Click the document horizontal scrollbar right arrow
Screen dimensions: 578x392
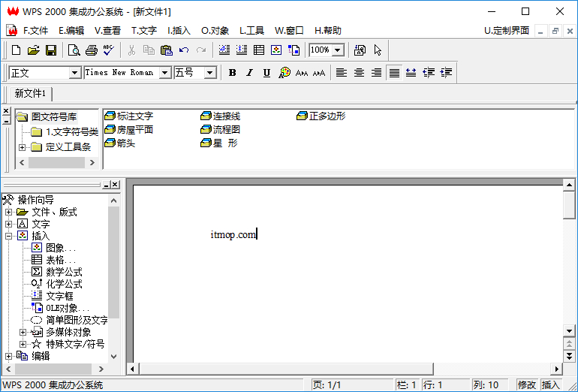(556, 369)
